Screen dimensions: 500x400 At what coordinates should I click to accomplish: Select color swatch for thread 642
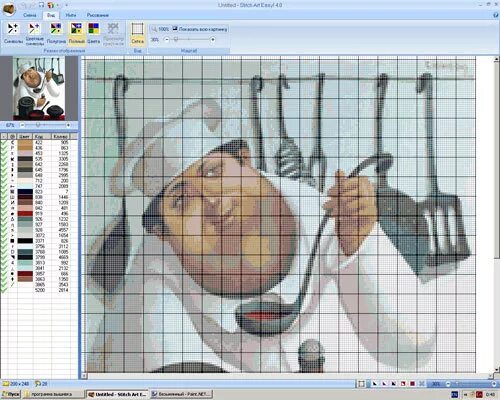(25, 164)
